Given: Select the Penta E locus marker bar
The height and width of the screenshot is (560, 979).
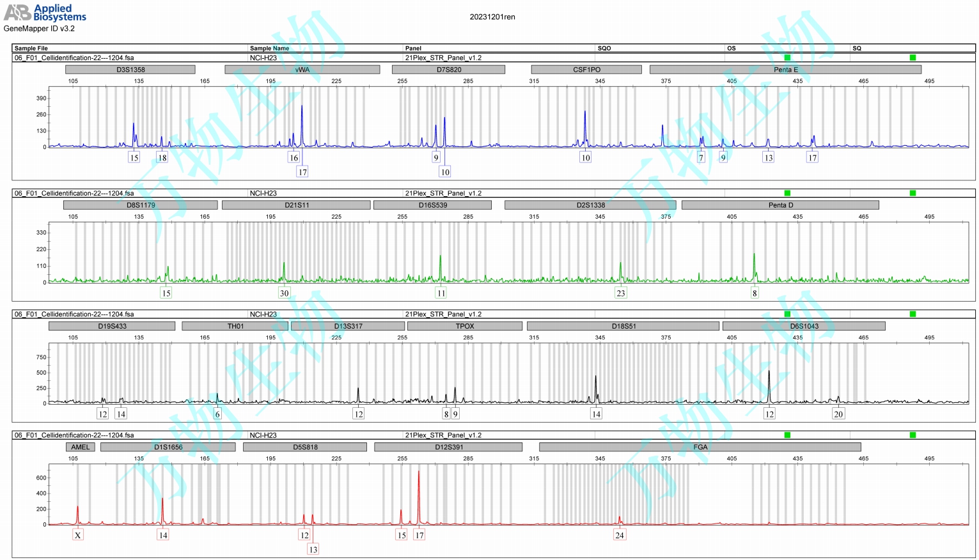Looking at the screenshot, I should [785, 70].
